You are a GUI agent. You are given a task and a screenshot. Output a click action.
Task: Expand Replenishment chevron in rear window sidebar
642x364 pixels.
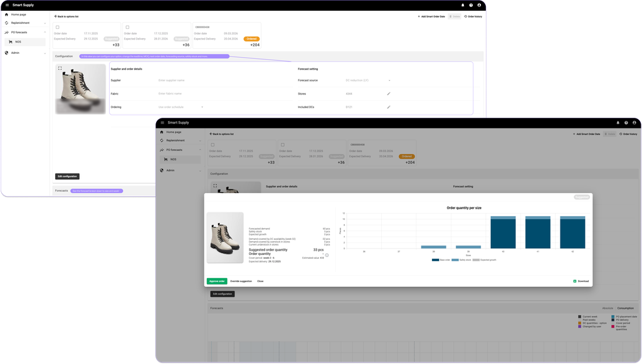(x=45, y=23)
